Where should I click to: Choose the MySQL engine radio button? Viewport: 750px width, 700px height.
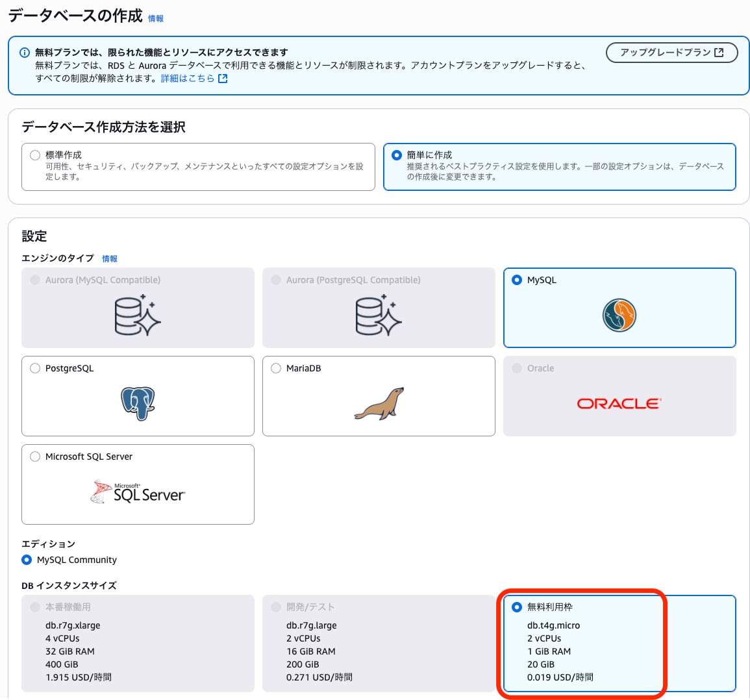[517, 280]
